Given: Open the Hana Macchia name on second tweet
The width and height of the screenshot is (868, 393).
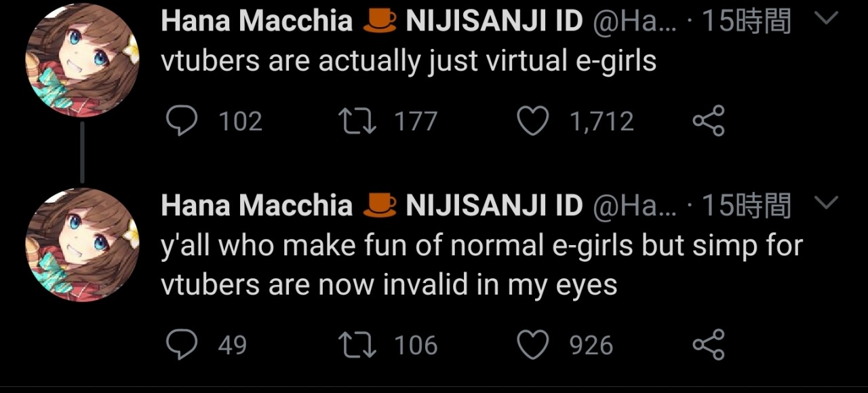Looking at the screenshot, I should click(x=257, y=205).
